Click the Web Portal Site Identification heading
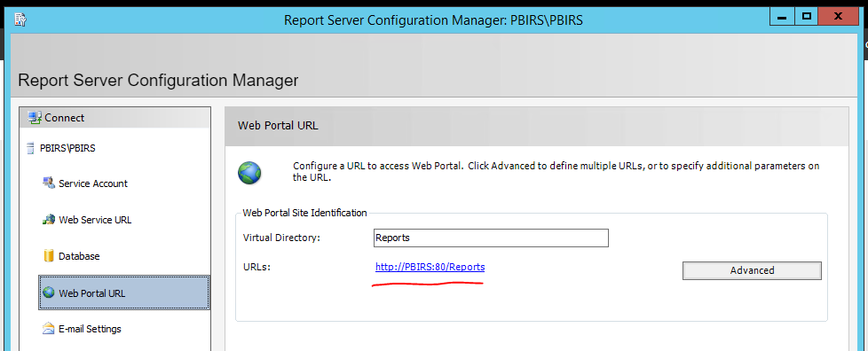This screenshot has width=868, height=351. [x=304, y=212]
